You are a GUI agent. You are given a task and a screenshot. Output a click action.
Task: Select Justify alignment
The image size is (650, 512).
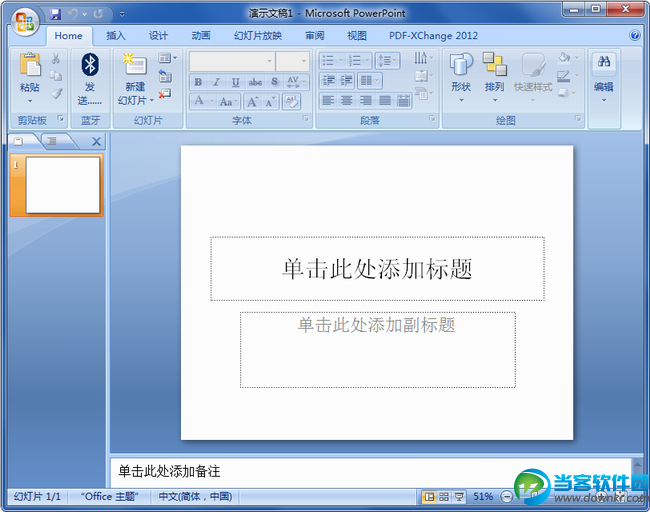385,100
